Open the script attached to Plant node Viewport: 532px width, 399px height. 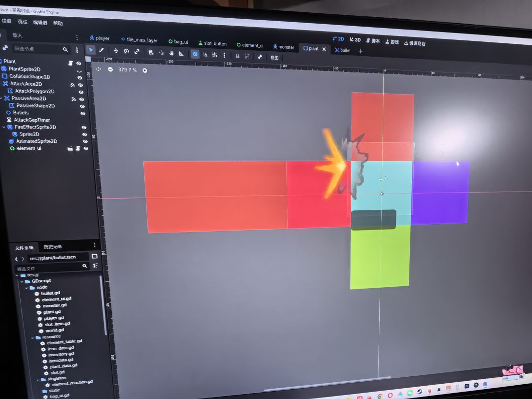tap(70, 63)
